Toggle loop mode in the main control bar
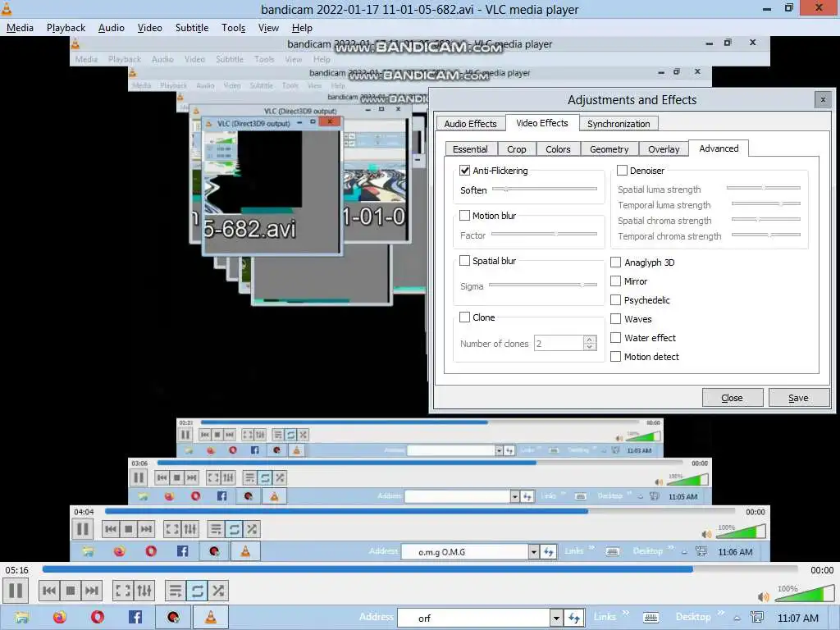840x630 pixels. [197, 591]
